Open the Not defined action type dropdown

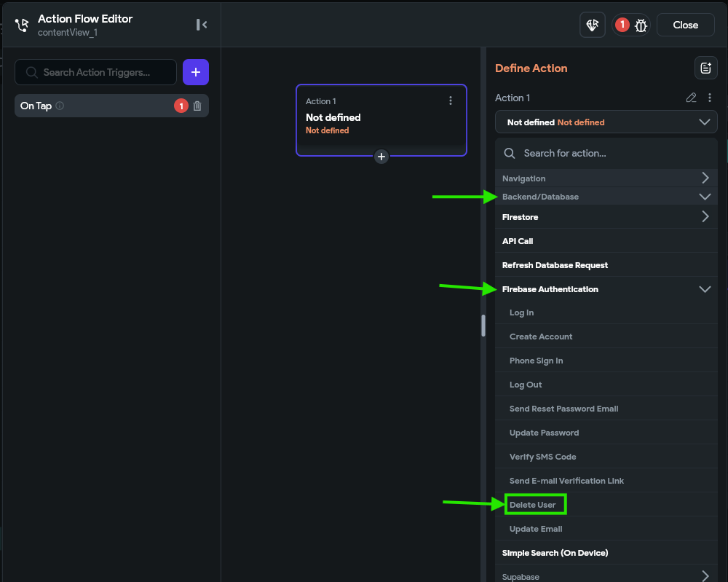pyautogui.click(x=606, y=122)
